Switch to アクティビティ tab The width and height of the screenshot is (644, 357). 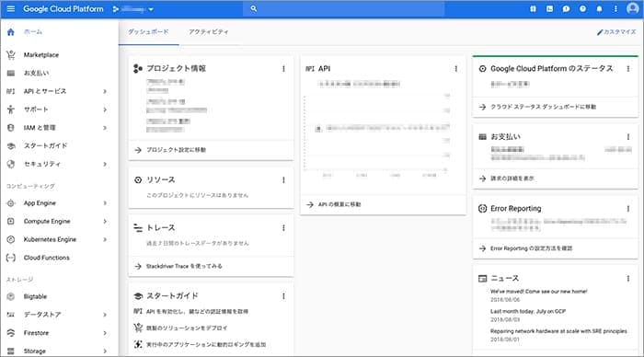click(x=209, y=31)
